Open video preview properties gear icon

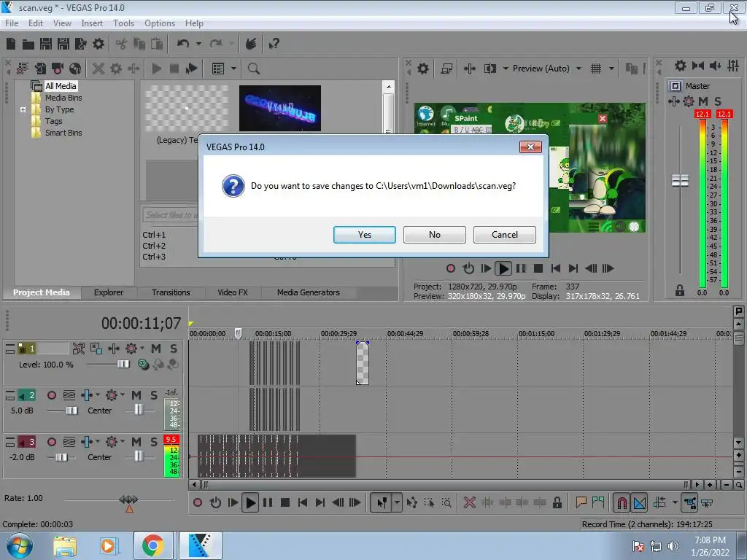(x=422, y=69)
